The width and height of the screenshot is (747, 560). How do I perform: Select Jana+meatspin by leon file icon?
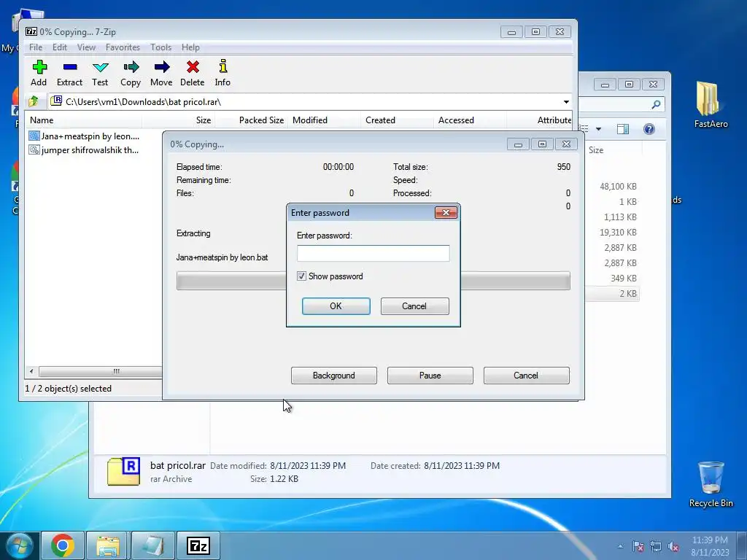[34, 136]
